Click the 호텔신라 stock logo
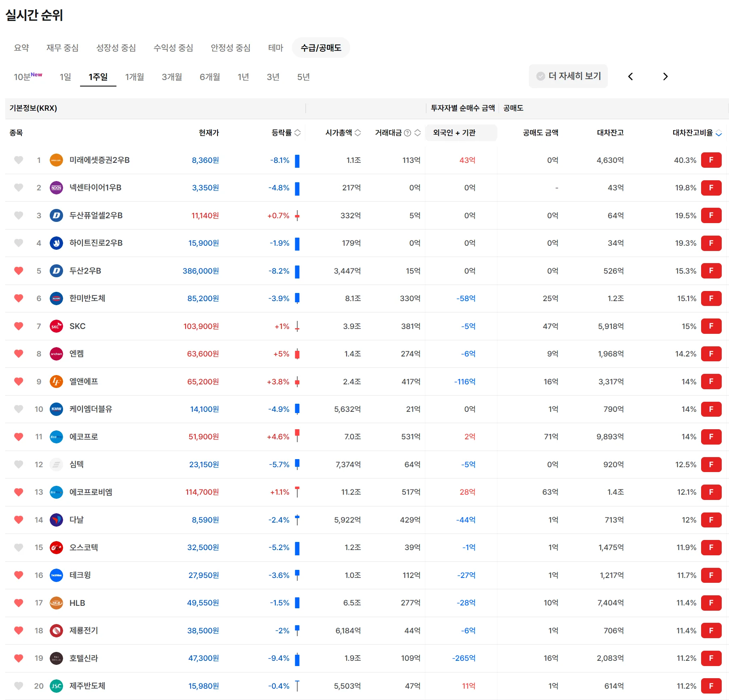This screenshot has width=729, height=700. (x=56, y=658)
